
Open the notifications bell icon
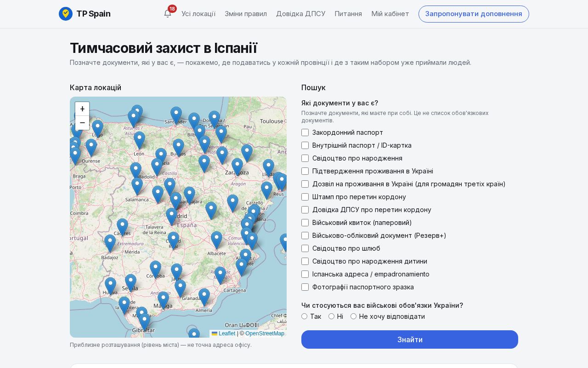[x=168, y=13]
